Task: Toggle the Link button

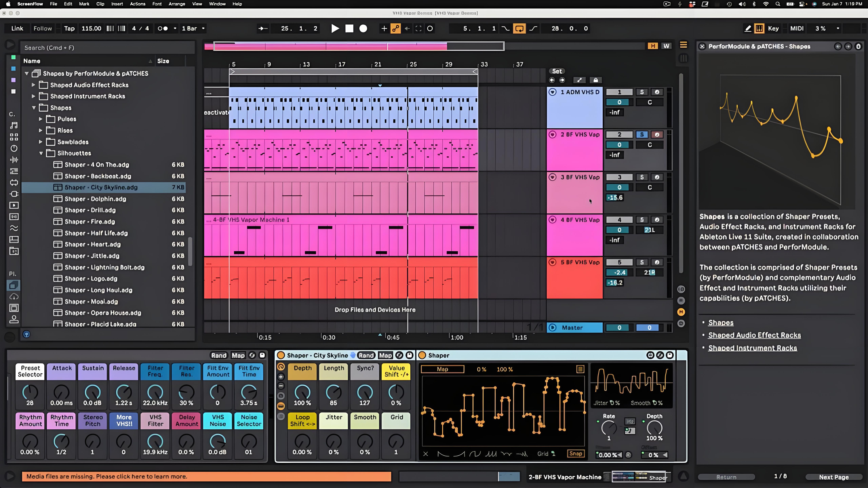Action: 17,29
